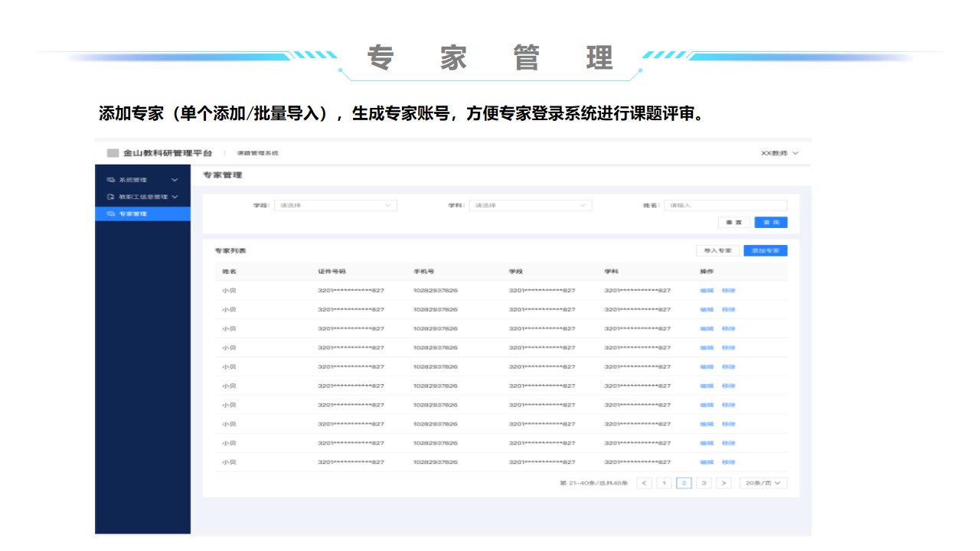Click the 专家管理 sidebar icon
980x551 pixels.
110,214
